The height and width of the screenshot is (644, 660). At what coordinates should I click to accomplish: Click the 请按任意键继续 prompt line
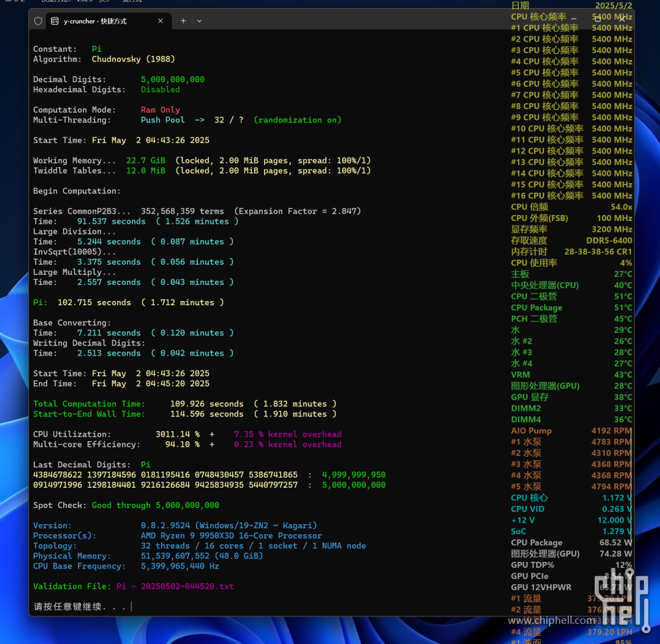tap(80, 606)
